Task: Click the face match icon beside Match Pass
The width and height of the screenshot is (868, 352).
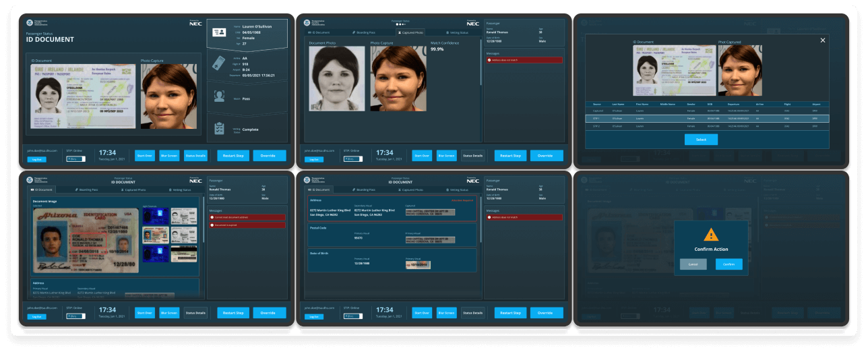Action: (219, 96)
